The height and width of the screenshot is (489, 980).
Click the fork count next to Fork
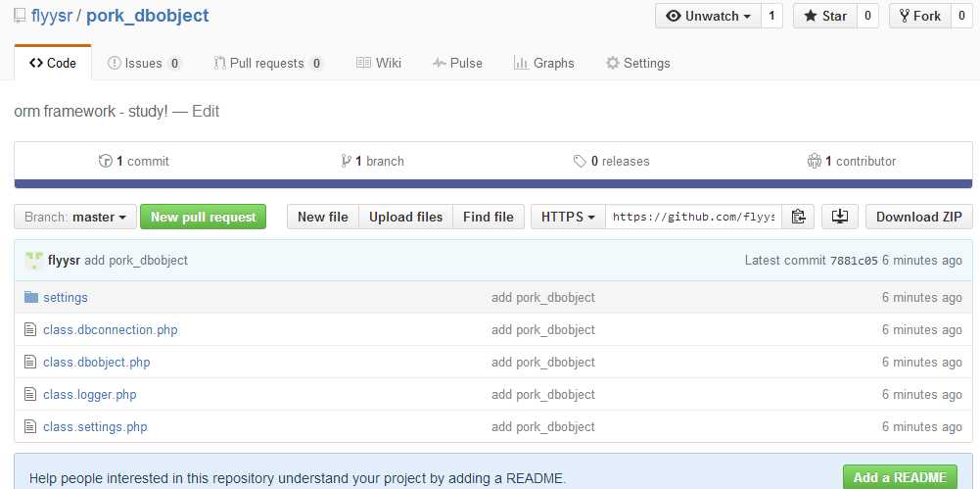coord(962,17)
